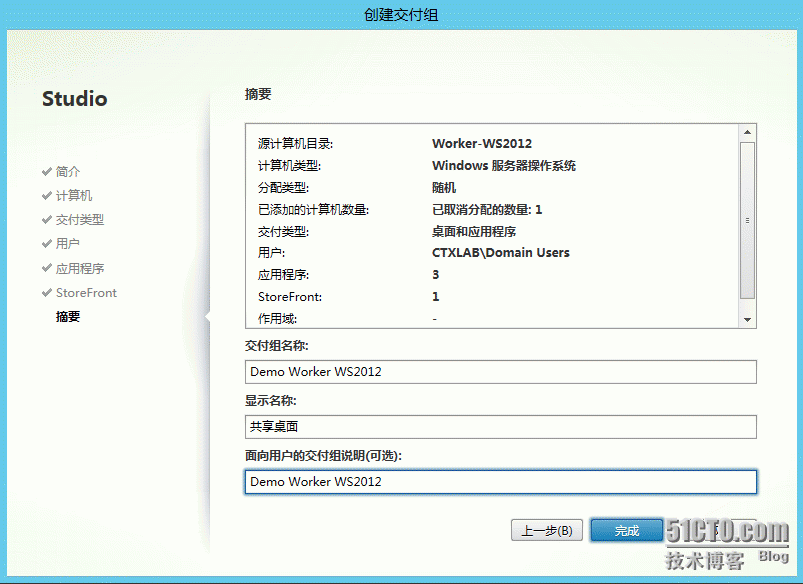Click the checkmark icon beside 用户
The height and width of the screenshot is (584, 803).
47,243
